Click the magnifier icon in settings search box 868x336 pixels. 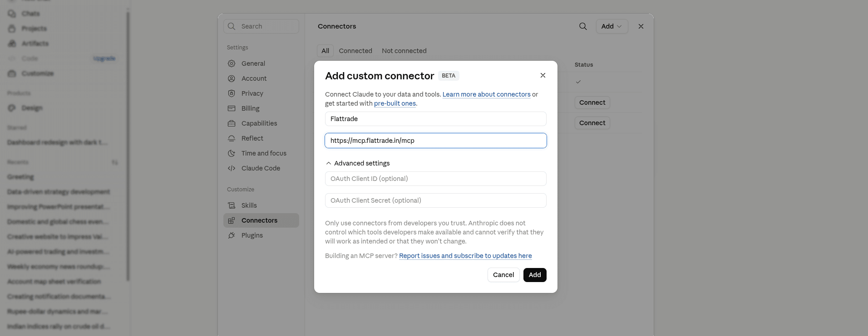(x=232, y=26)
